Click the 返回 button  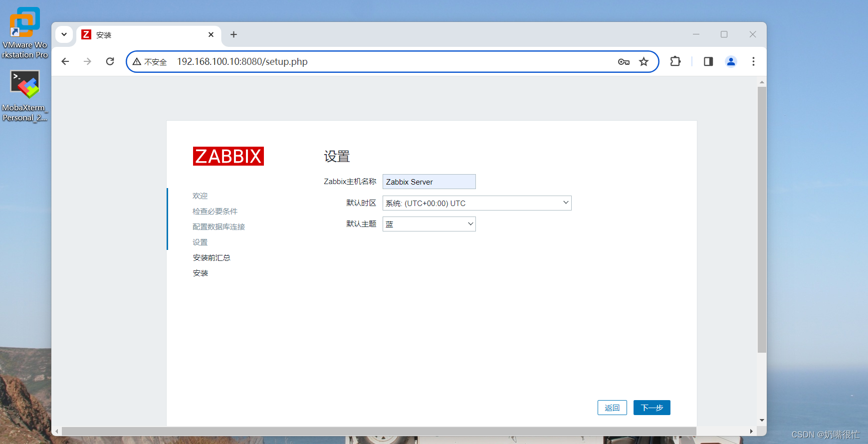(612, 408)
